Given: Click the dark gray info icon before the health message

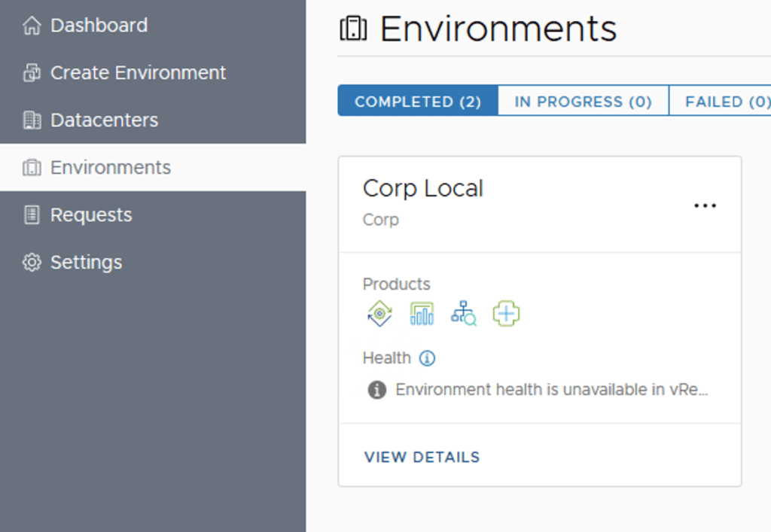Looking at the screenshot, I should point(376,390).
